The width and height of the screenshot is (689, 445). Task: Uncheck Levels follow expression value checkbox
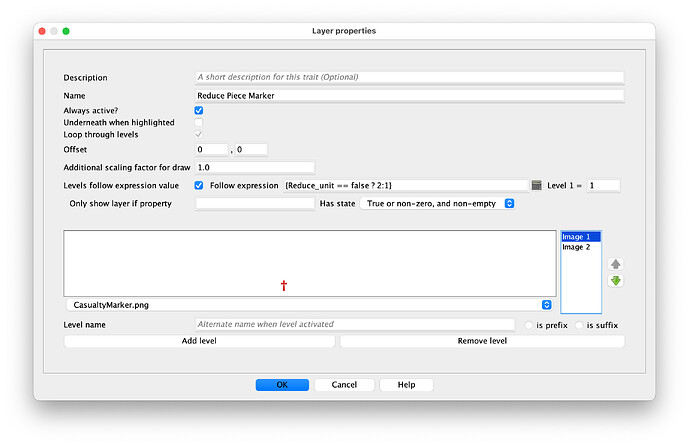[x=199, y=185]
